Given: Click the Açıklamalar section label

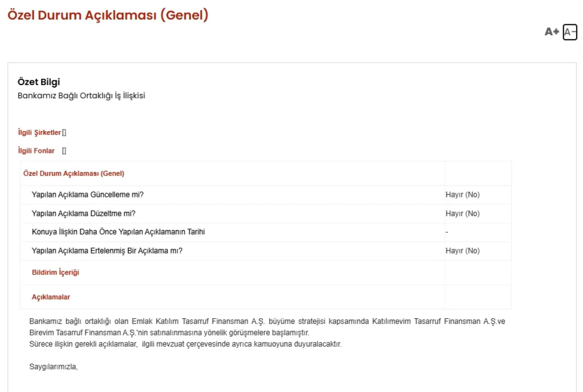Looking at the screenshot, I should [51, 297].
